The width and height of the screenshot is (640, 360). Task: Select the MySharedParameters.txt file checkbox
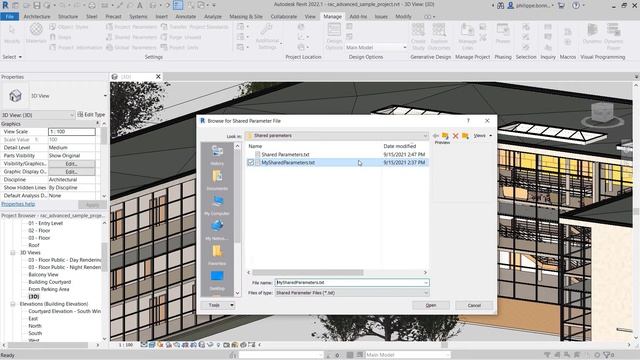coord(251,162)
